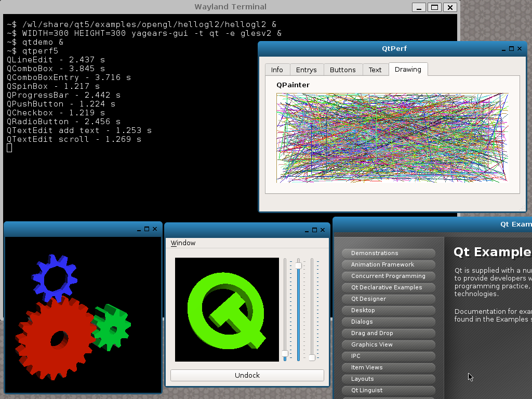Minimize the QtPerf window
The image size is (532, 399).
[x=503, y=49]
